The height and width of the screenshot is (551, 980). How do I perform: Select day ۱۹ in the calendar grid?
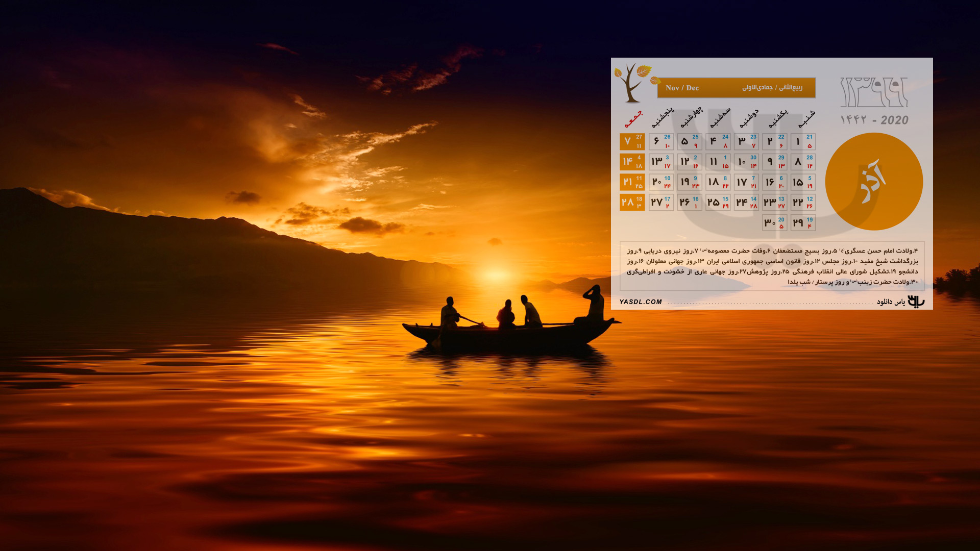(690, 182)
